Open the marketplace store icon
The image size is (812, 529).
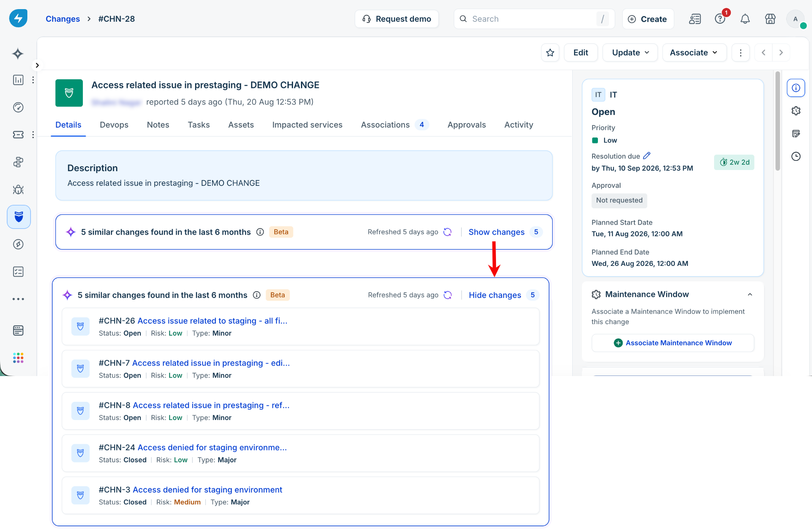point(770,19)
